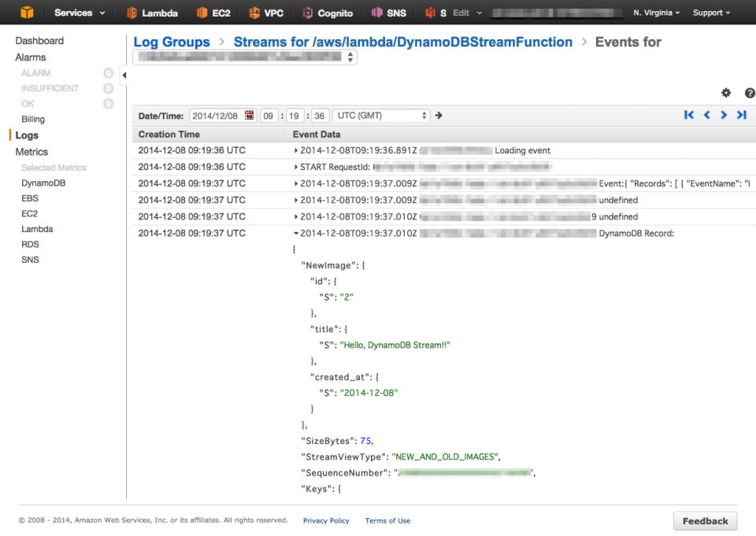Screen dimensions: 756x536
Task: Go to the previous page of events
Action: click(x=706, y=115)
